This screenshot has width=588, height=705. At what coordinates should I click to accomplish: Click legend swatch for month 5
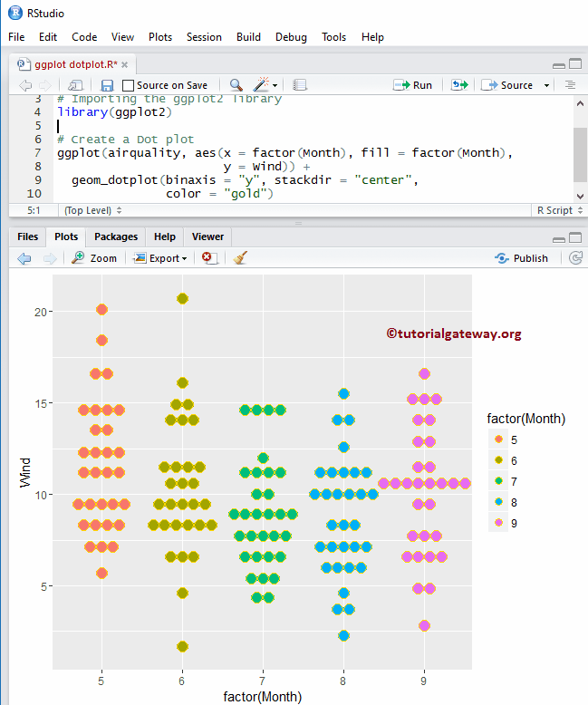(x=498, y=439)
